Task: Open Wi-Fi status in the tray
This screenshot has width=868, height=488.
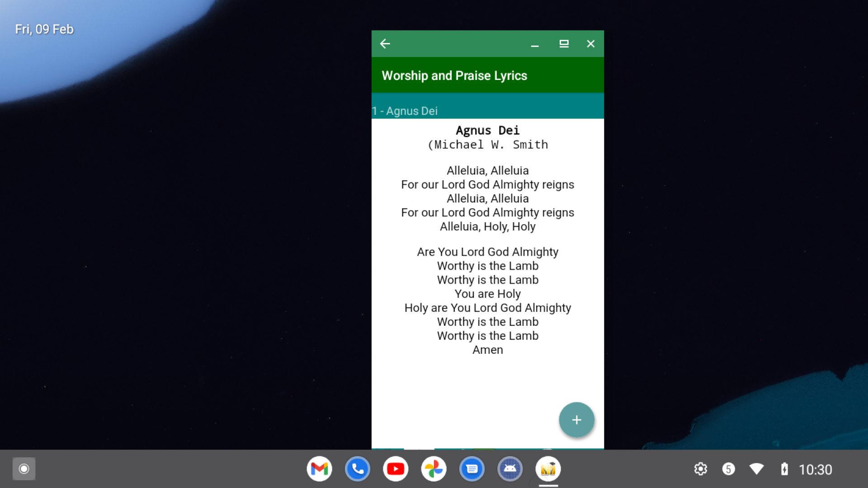Action: click(756, 469)
